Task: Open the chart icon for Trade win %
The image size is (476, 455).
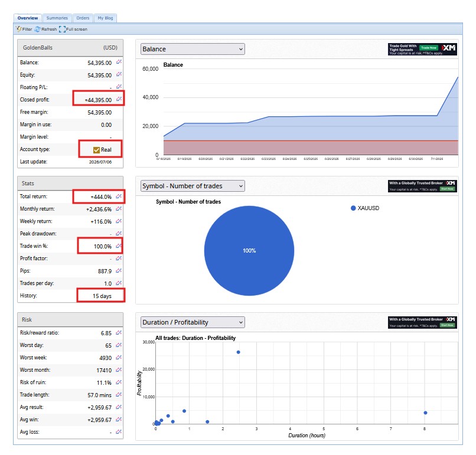Action: 119,245
